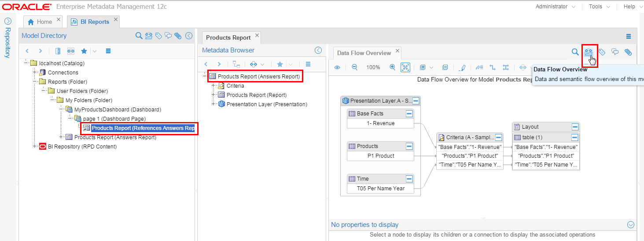
Task: Click the open-door icon in Model Directory toolbar
Action: [58, 51]
